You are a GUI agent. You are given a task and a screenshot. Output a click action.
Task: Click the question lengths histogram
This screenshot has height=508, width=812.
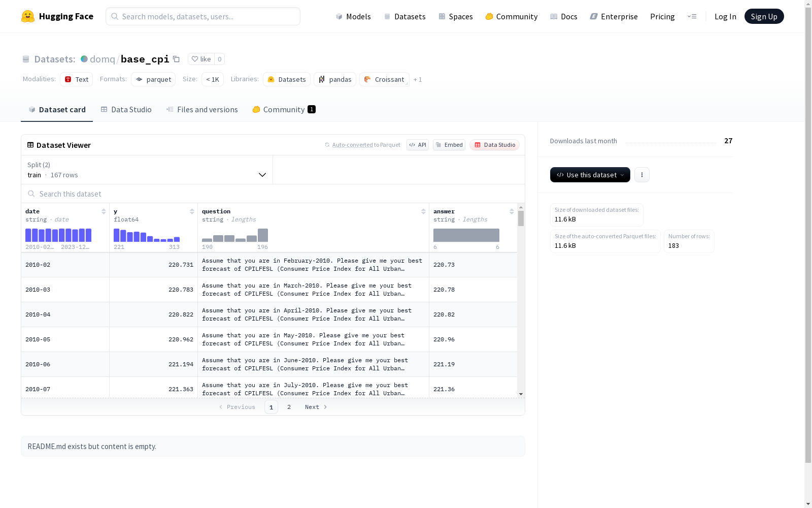click(x=235, y=235)
